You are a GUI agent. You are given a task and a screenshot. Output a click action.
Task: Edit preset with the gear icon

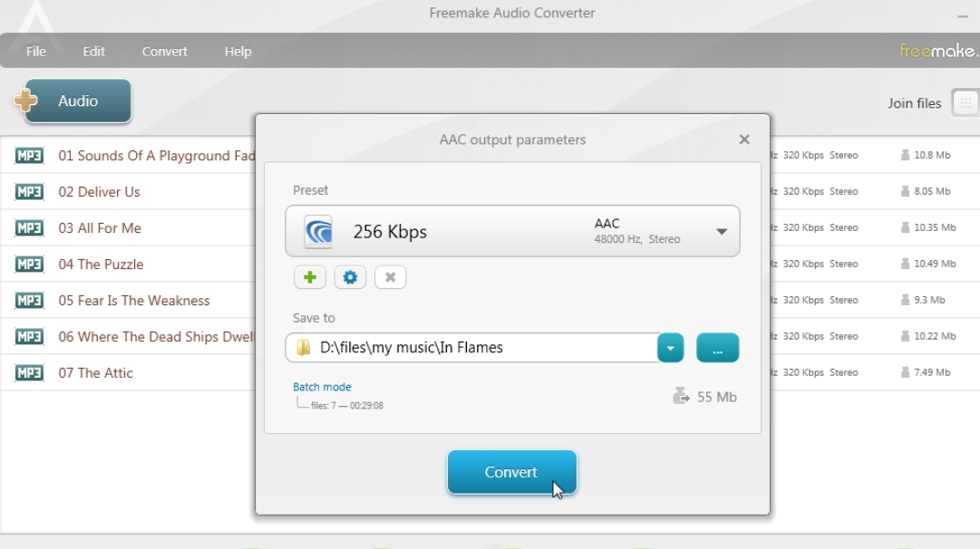(x=350, y=277)
